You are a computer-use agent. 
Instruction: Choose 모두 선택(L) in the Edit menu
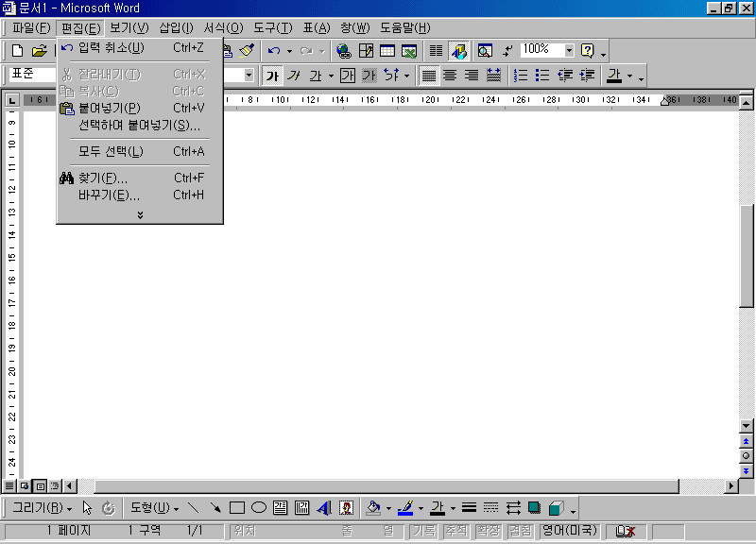(x=140, y=151)
